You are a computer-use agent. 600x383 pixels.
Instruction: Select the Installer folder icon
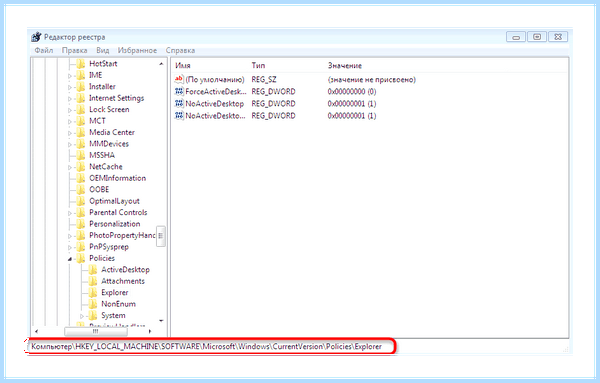pos(81,86)
